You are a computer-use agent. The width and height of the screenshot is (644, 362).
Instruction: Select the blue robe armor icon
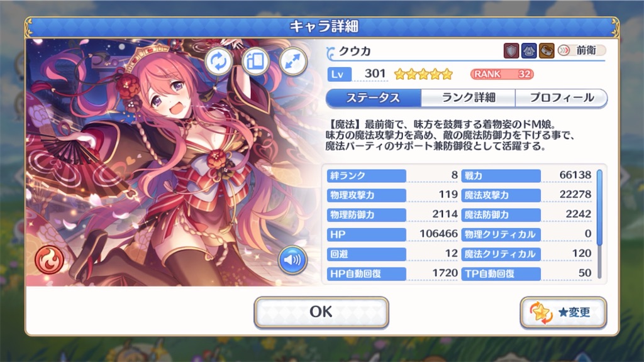[529, 51]
